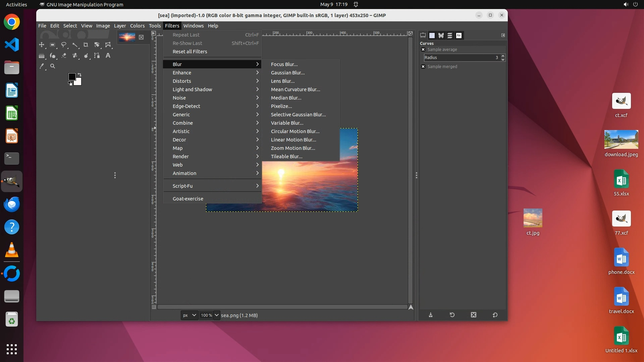Choose Gaussian Blur from the Blur submenu
The height and width of the screenshot is (362, 644).
288,73
